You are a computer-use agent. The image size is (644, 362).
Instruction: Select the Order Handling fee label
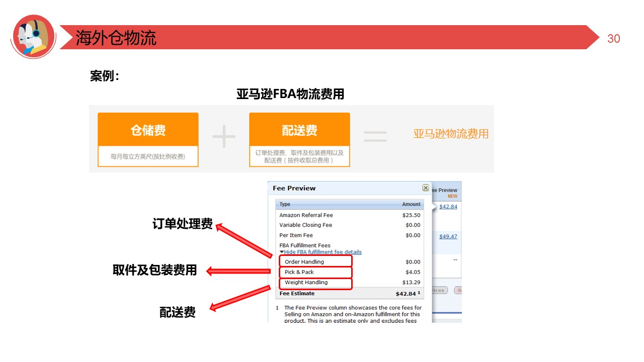click(304, 262)
